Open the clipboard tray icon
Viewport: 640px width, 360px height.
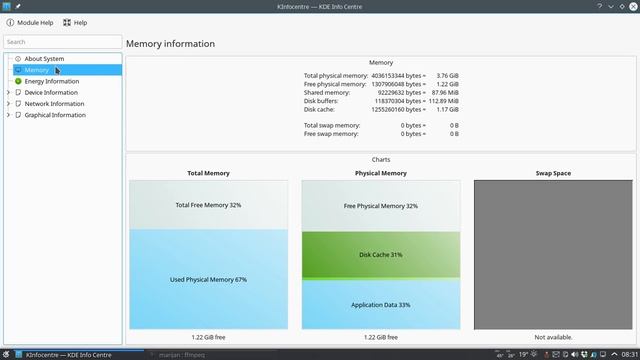(566, 354)
